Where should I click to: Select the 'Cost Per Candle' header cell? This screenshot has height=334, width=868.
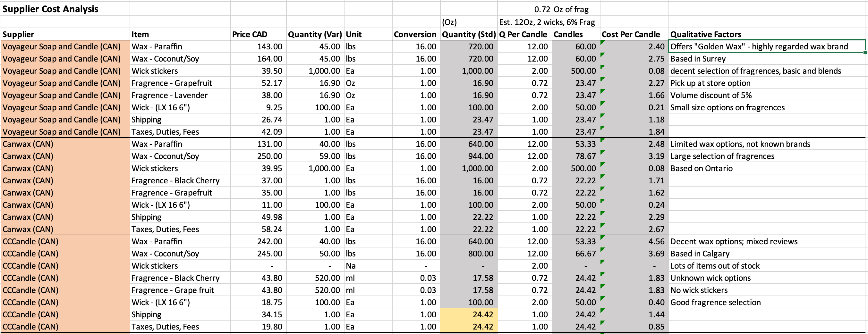click(634, 34)
